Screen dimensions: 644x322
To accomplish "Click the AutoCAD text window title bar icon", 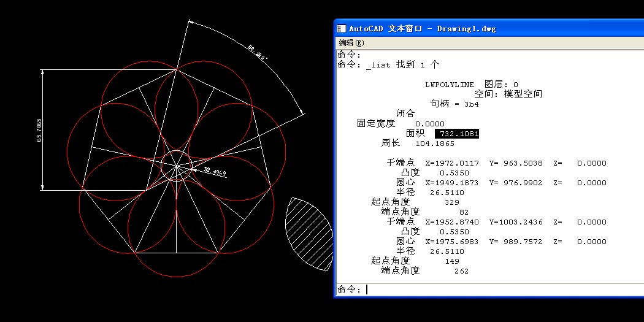I will tap(341, 28).
